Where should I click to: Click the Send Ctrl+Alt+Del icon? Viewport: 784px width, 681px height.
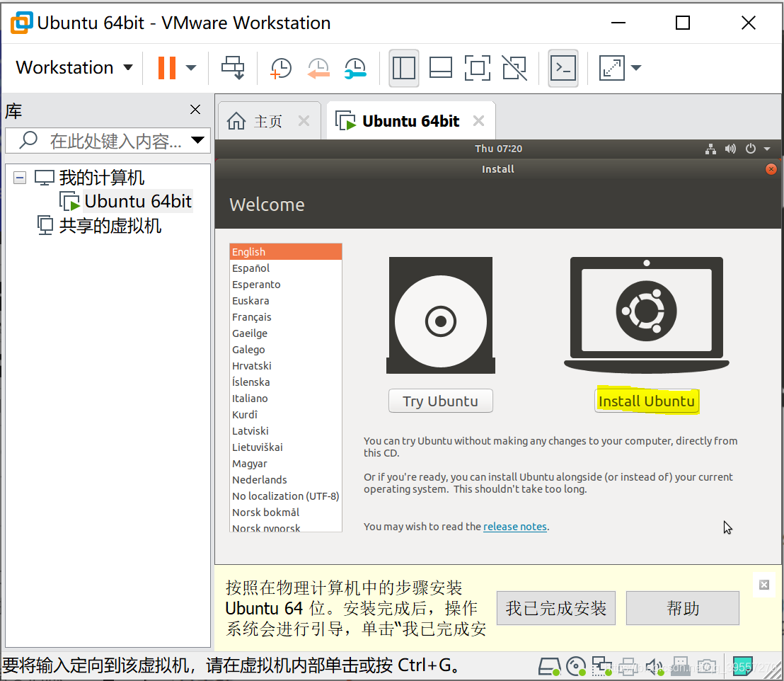click(233, 67)
